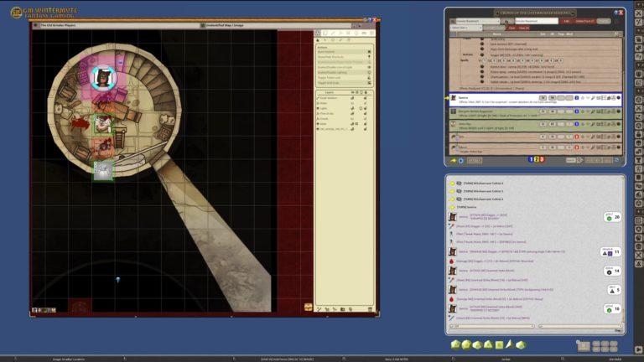Open the encounter selection dropdown
Image resolution: width=644 pixels, height=362 pixels.
coord(476,21)
